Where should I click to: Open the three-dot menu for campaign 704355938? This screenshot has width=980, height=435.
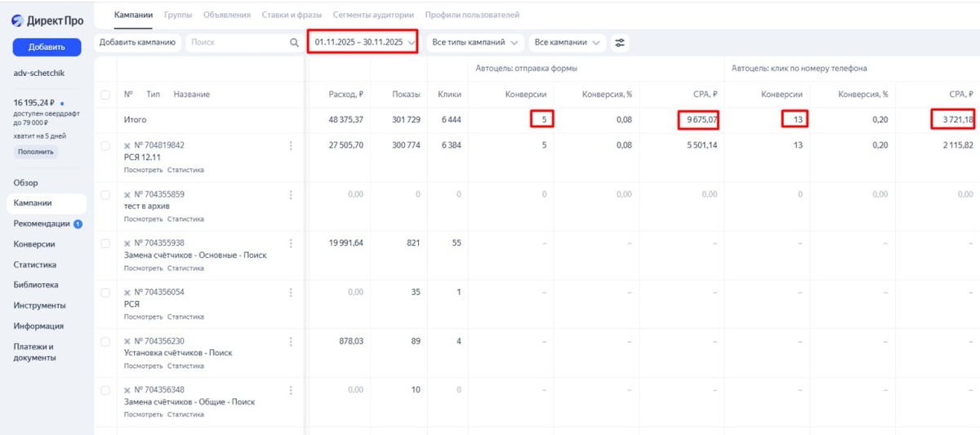click(291, 243)
